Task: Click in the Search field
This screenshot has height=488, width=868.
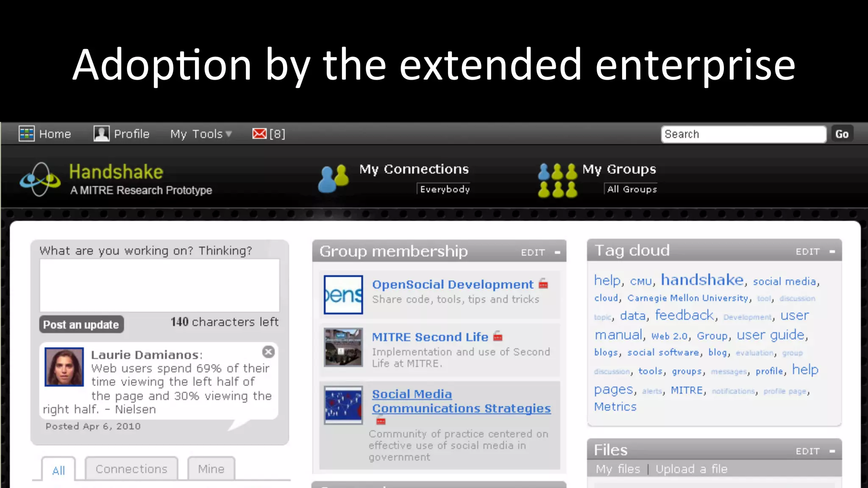Action: tap(743, 134)
